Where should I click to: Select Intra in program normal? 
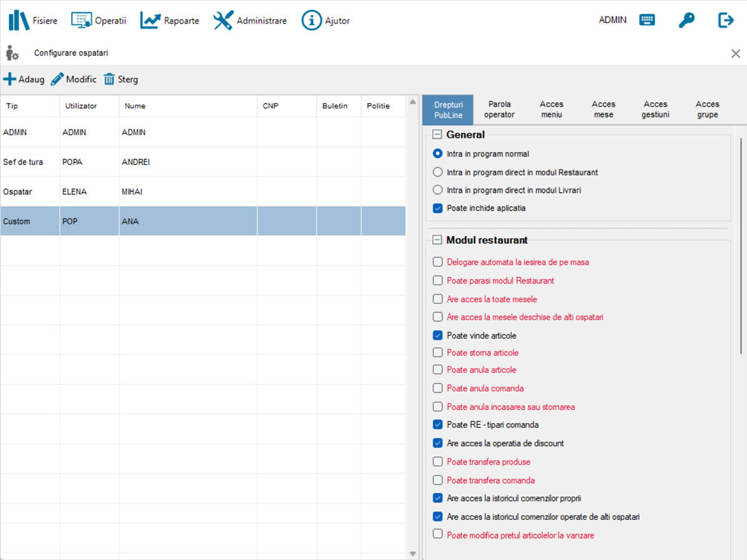438,154
